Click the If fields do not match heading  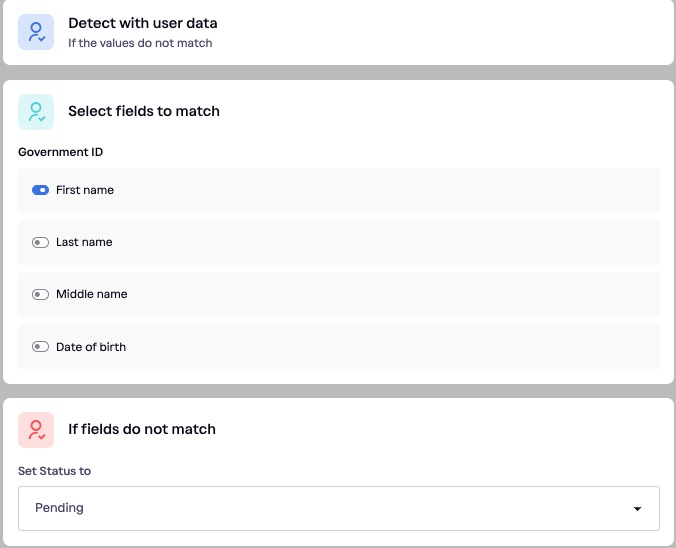point(142,429)
